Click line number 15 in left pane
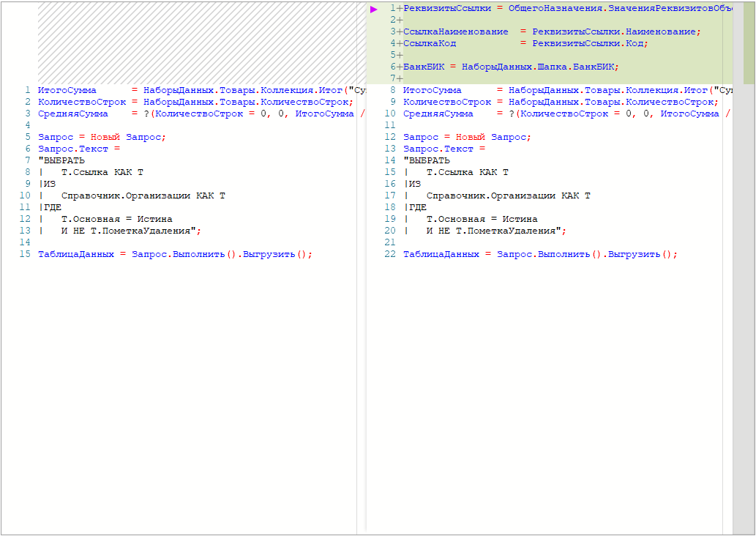The height and width of the screenshot is (536, 756). (x=25, y=254)
